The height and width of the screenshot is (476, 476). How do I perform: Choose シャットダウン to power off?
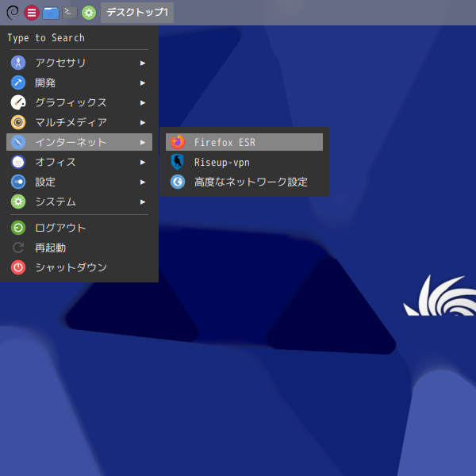[79, 267]
